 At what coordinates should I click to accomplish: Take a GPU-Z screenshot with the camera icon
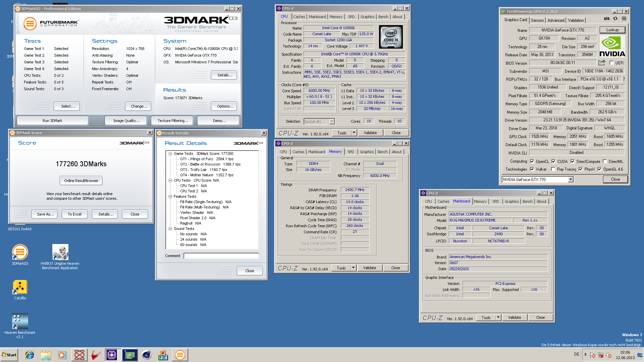607,19
